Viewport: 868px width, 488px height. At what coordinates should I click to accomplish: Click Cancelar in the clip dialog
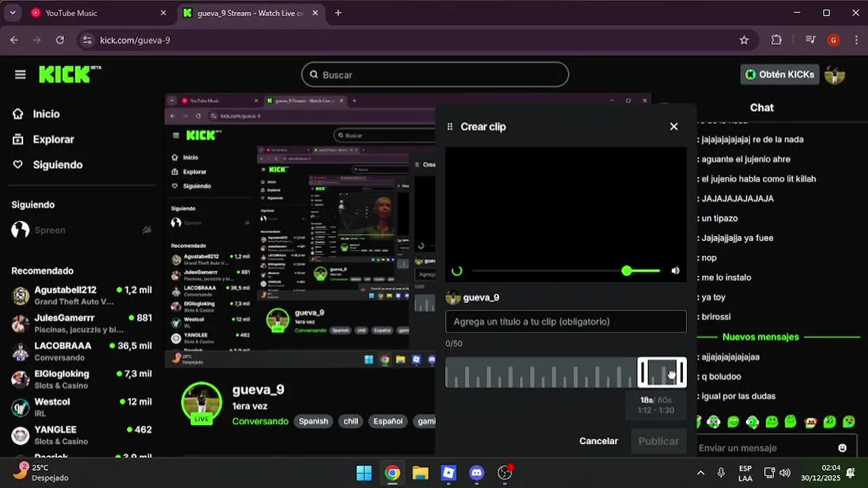(x=598, y=441)
